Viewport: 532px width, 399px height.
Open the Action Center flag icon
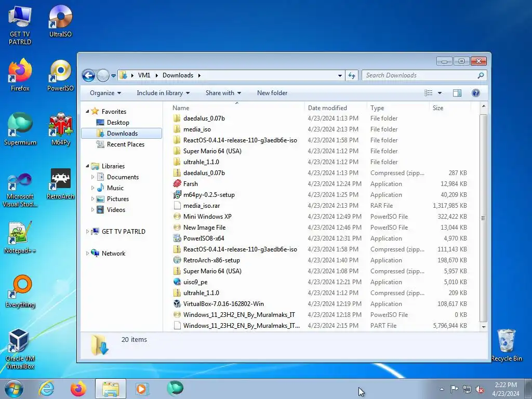click(x=454, y=389)
